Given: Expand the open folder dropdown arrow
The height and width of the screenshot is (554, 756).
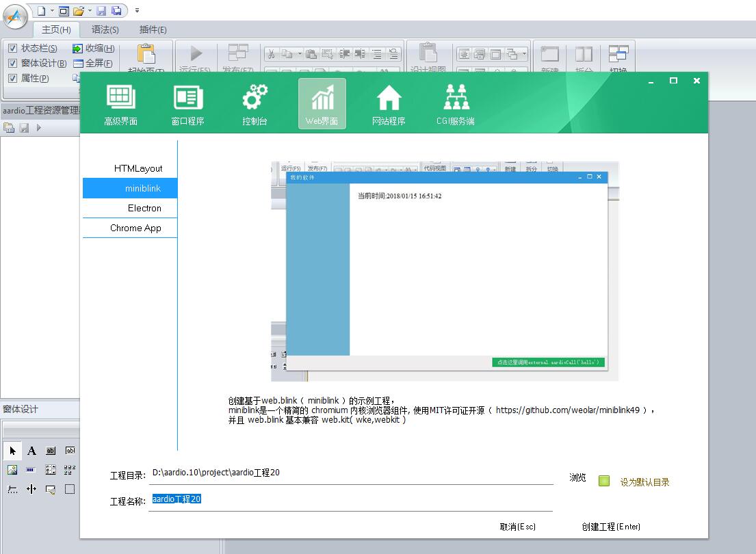Looking at the screenshot, I should click(90, 11).
